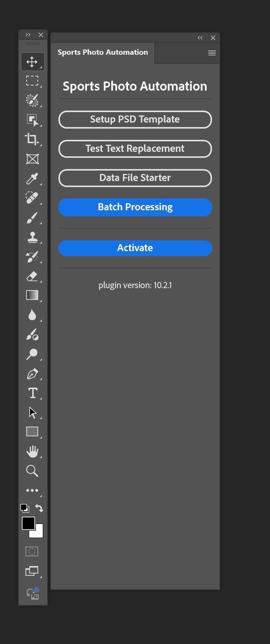The image size is (270, 644).
Task: Select the Eraser tool
Action: (32, 276)
